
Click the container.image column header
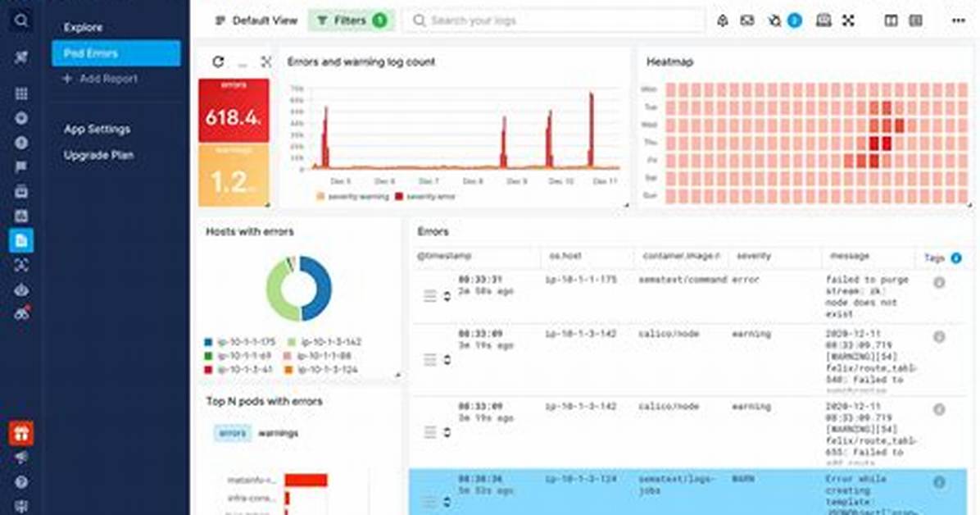681,256
